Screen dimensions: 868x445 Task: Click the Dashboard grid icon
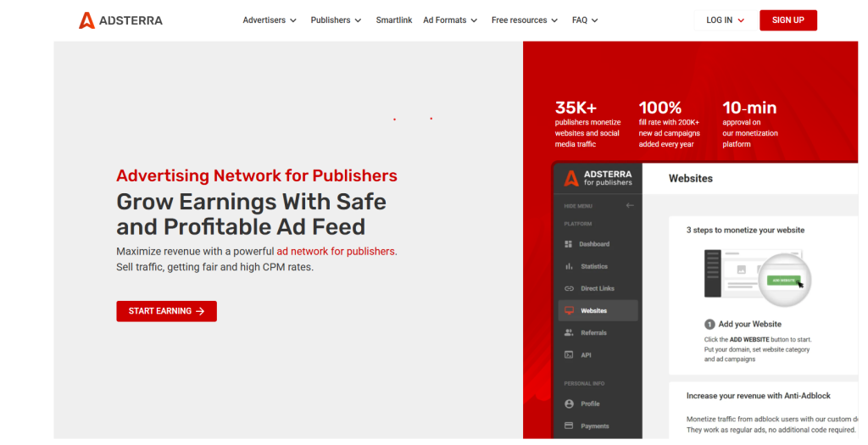569,244
